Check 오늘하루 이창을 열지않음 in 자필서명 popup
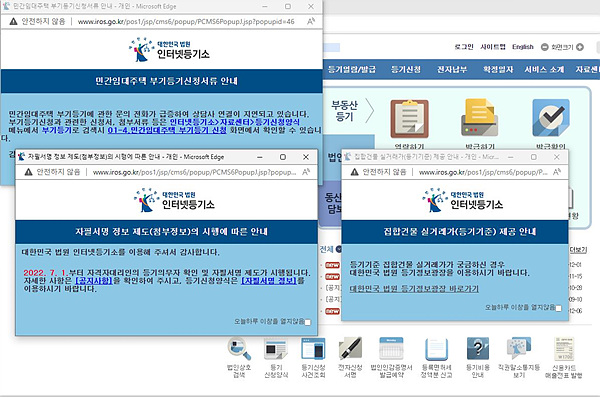 pyautogui.click(x=308, y=322)
